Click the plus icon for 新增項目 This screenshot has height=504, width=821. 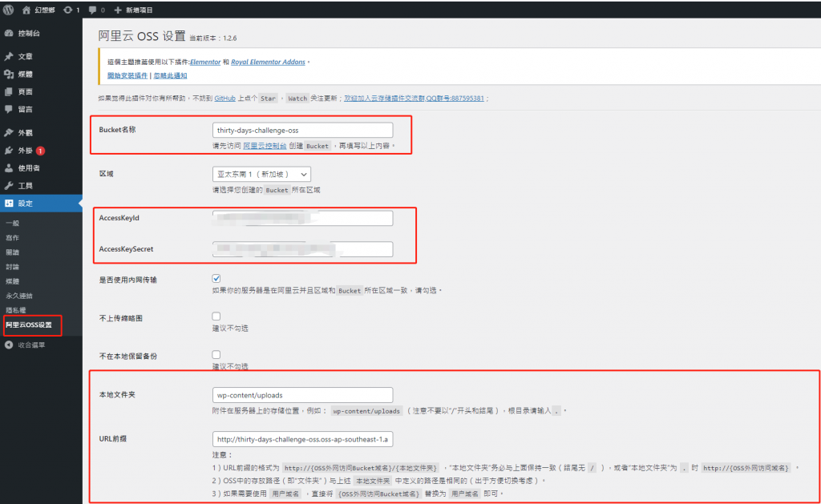(x=118, y=10)
